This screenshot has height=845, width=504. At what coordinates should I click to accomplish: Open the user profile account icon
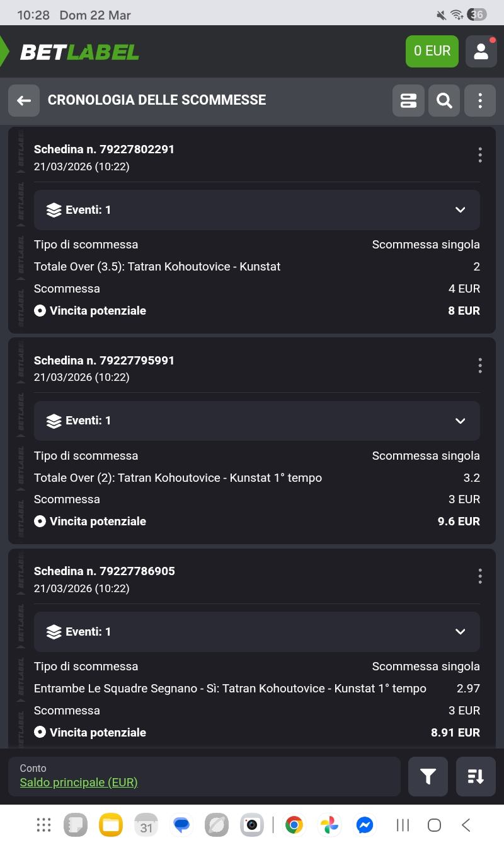[x=481, y=51]
